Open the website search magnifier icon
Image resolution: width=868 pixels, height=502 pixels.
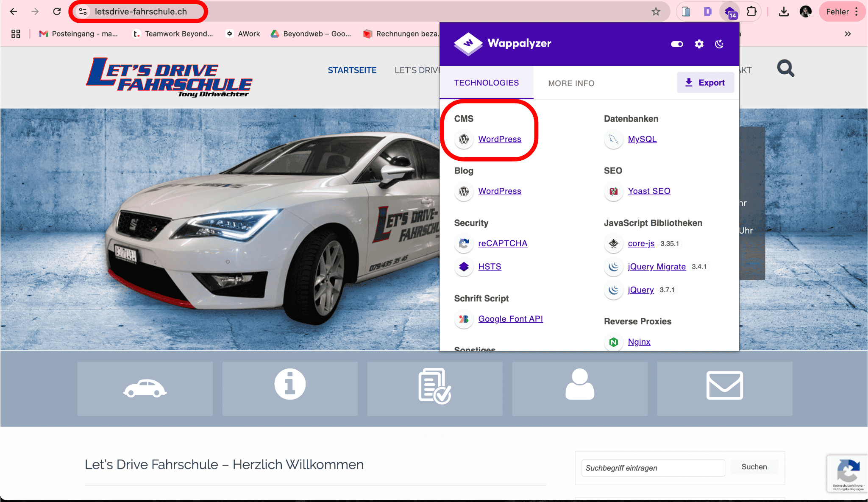[x=785, y=68]
